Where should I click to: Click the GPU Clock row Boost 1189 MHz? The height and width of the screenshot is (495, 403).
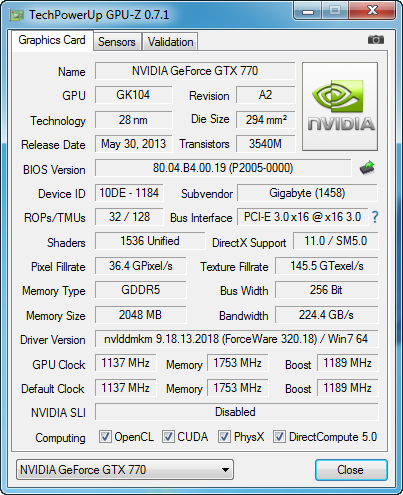pos(347,363)
